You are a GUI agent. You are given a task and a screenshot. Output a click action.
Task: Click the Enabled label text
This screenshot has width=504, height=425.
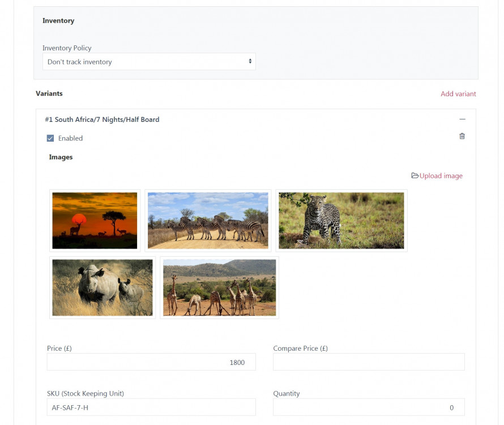pyautogui.click(x=70, y=138)
